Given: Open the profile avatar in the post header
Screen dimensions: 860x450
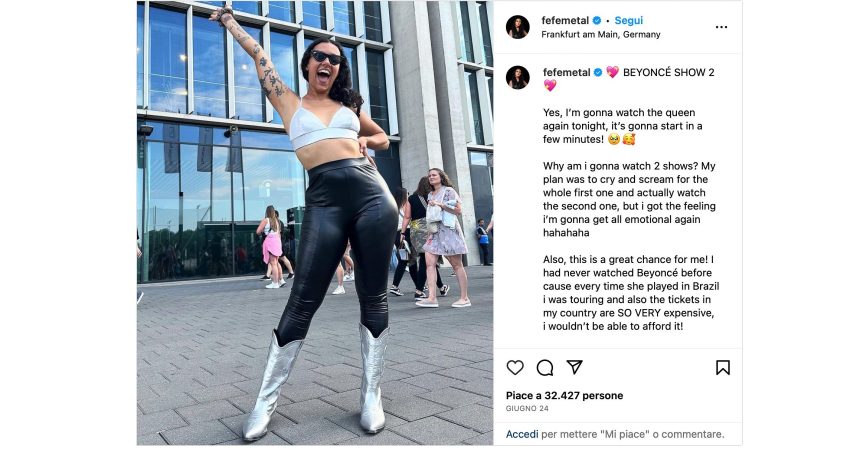Looking at the screenshot, I should click(x=517, y=27).
